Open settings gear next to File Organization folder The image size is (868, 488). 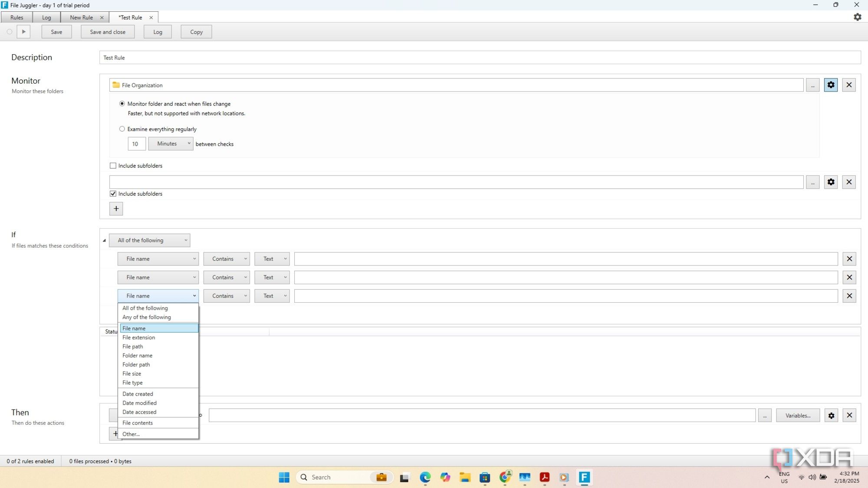[x=830, y=85]
